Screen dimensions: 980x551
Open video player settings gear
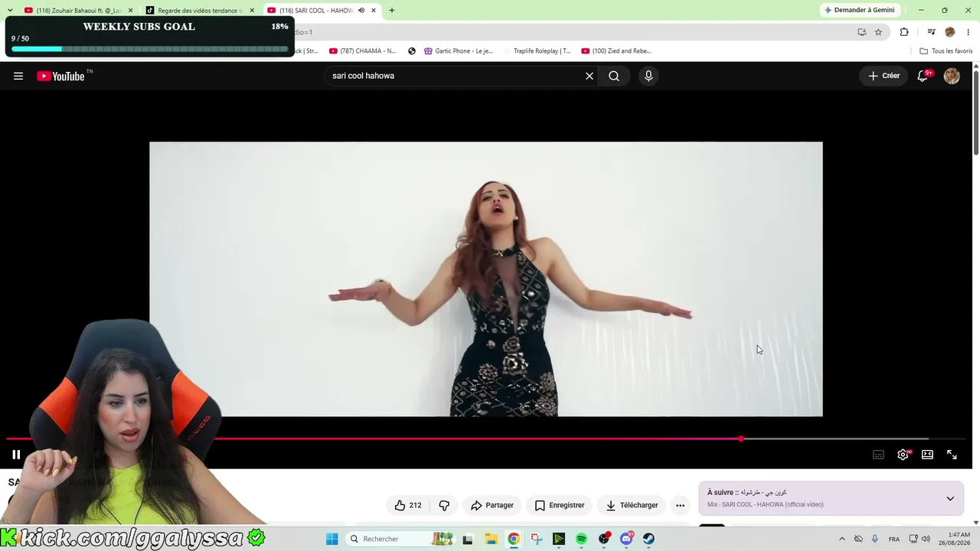[x=903, y=455]
